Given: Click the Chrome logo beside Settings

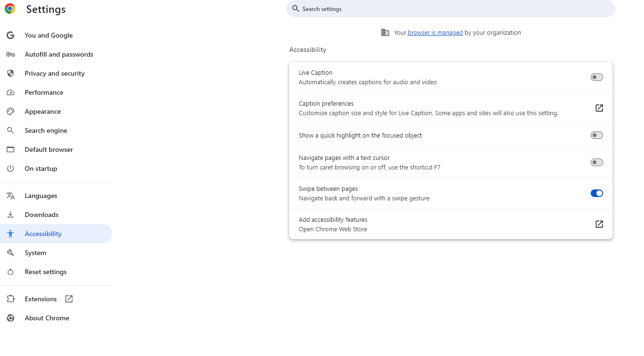Looking at the screenshot, I should click(x=10, y=9).
